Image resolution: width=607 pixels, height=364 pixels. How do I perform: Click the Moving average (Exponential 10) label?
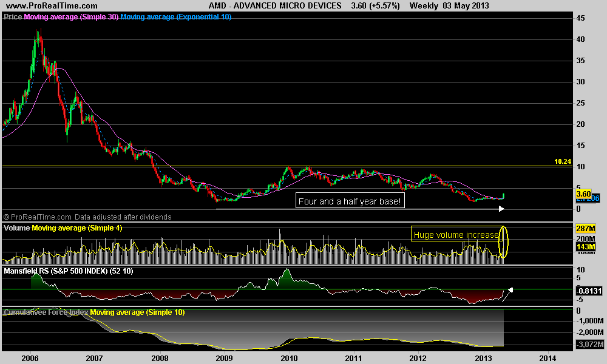[x=175, y=17]
